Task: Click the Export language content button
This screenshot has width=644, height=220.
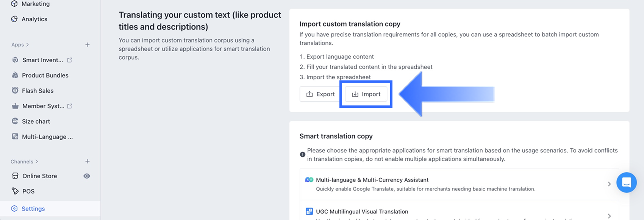Action: [320, 94]
